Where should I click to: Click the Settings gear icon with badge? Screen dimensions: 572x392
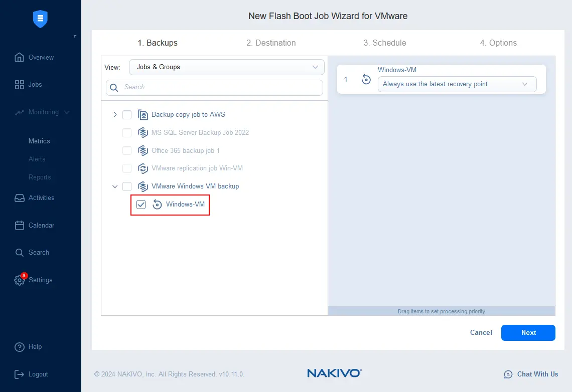(20, 279)
